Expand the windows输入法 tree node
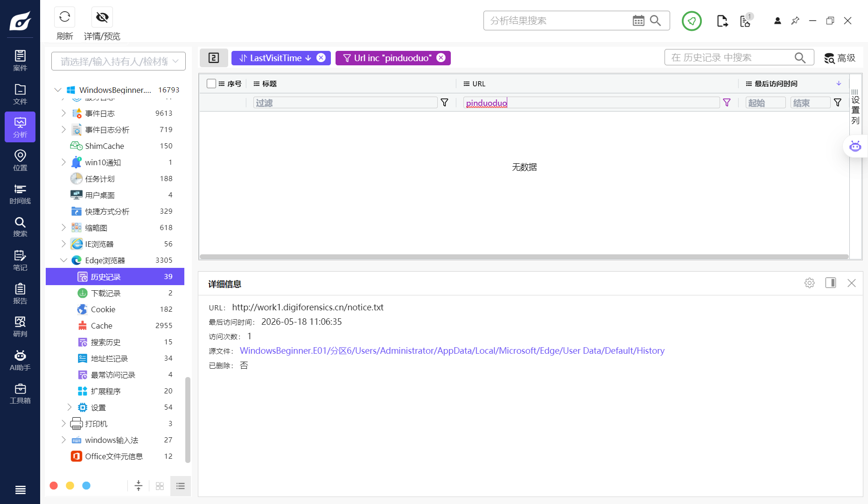868x504 pixels. tap(63, 440)
